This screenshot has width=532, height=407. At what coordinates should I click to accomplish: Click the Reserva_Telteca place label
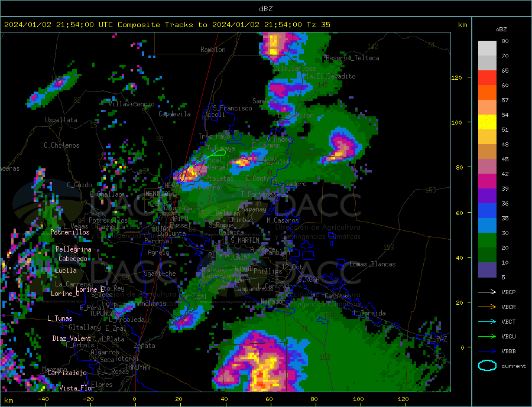pos(352,58)
